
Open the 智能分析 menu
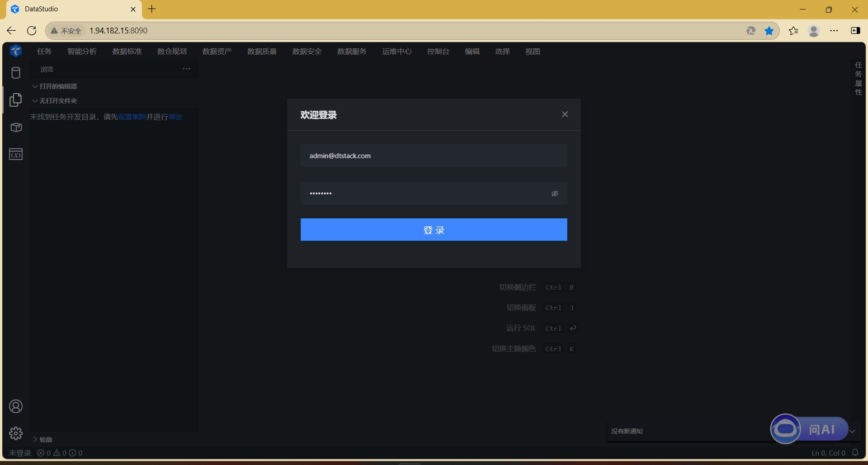coord(82,52)
